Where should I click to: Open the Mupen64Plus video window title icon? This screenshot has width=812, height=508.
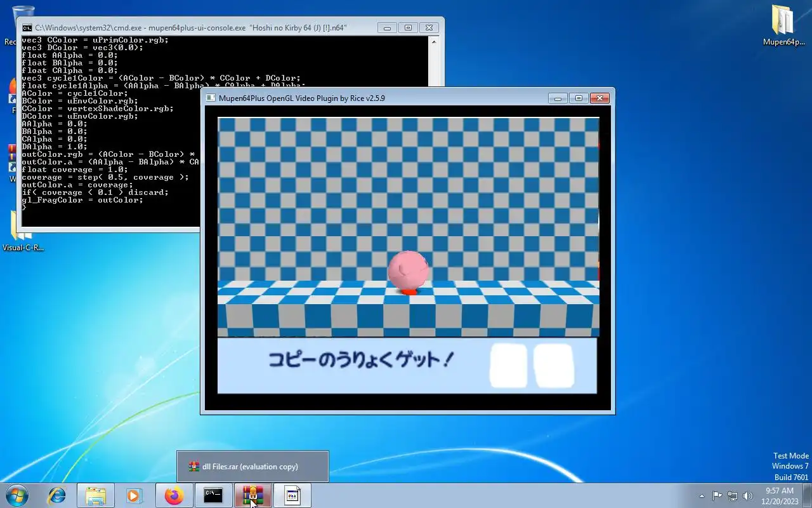pyautogui.click(x=211, y=98)
